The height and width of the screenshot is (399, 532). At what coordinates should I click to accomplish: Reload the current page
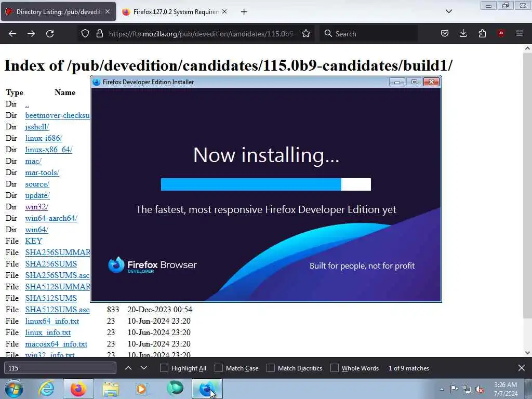click(x=50, y=34)
